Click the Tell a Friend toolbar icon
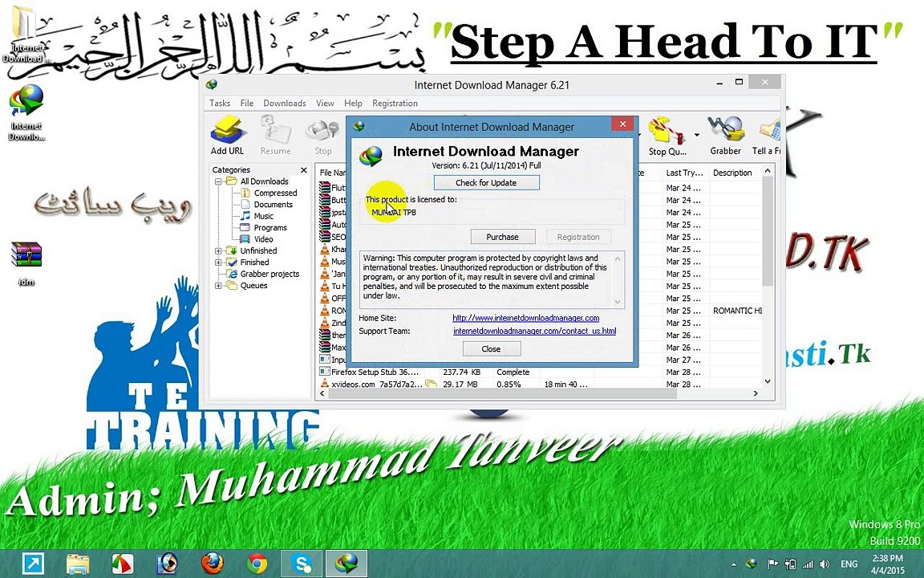This screenshot has height=578, width=924. pos(766,136)
